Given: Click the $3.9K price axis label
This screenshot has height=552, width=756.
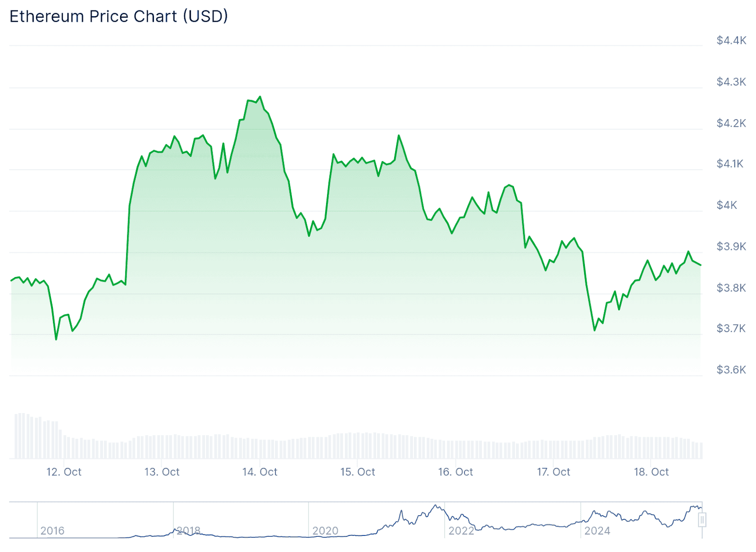Looking at the screenshot, I should (x=731, y=246).
